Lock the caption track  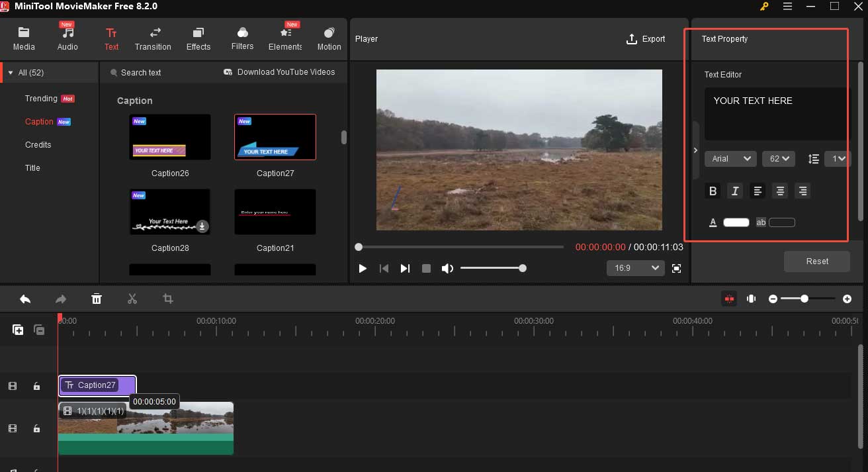click(36, 387)
